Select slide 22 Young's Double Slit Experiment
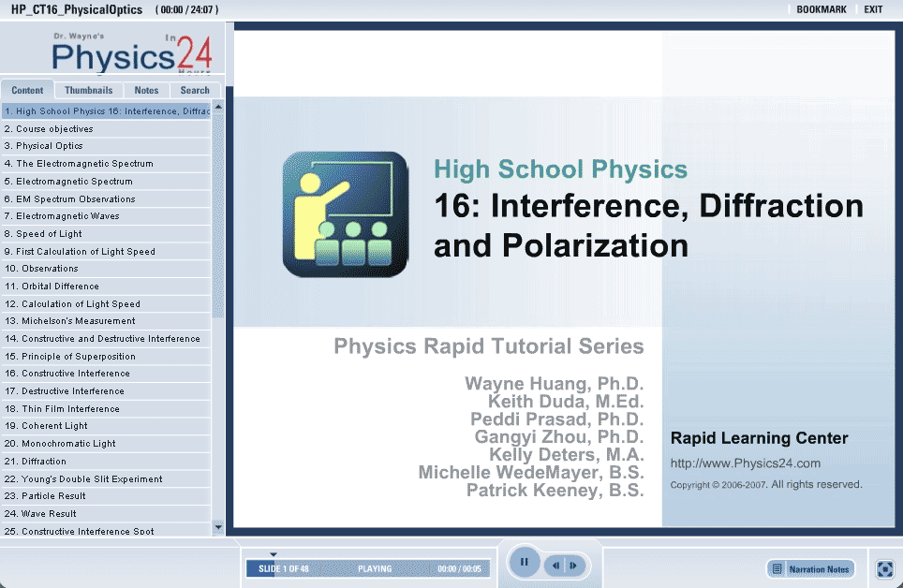Screen dimensions: 903x588 [89, 478]
